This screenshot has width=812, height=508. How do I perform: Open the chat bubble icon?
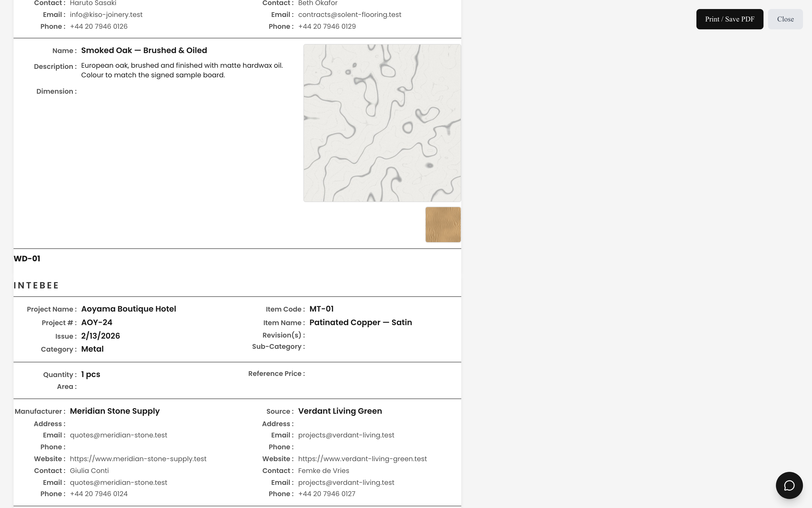coord(789,485)
